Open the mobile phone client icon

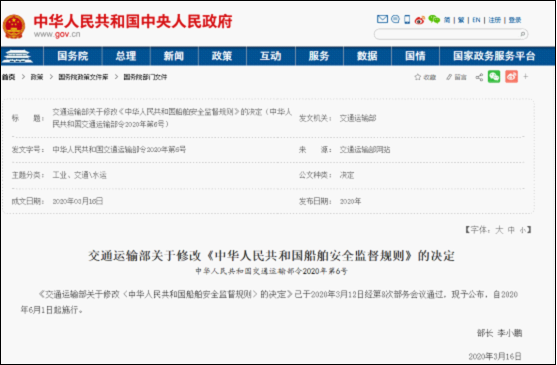click(x=407, y=20)
